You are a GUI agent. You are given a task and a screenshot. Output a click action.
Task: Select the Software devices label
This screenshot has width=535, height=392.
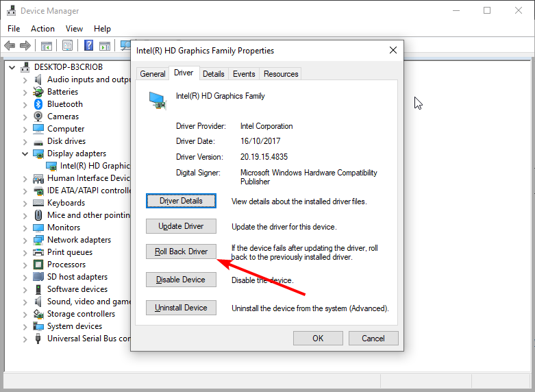click(77, 289)
